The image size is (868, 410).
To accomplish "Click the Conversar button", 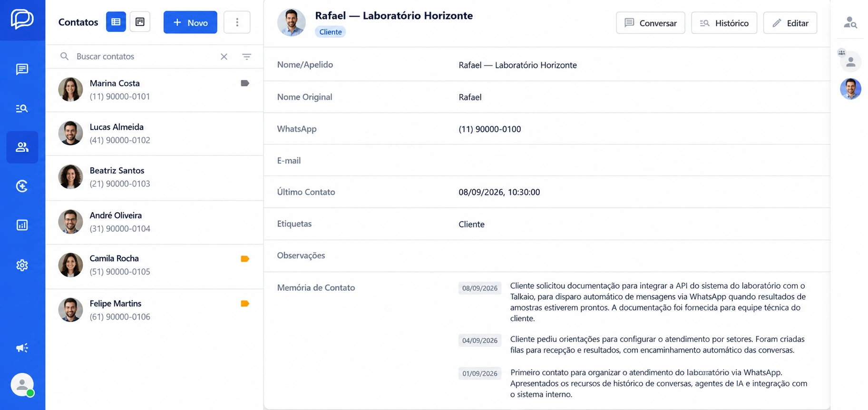I will pos(651,23).
